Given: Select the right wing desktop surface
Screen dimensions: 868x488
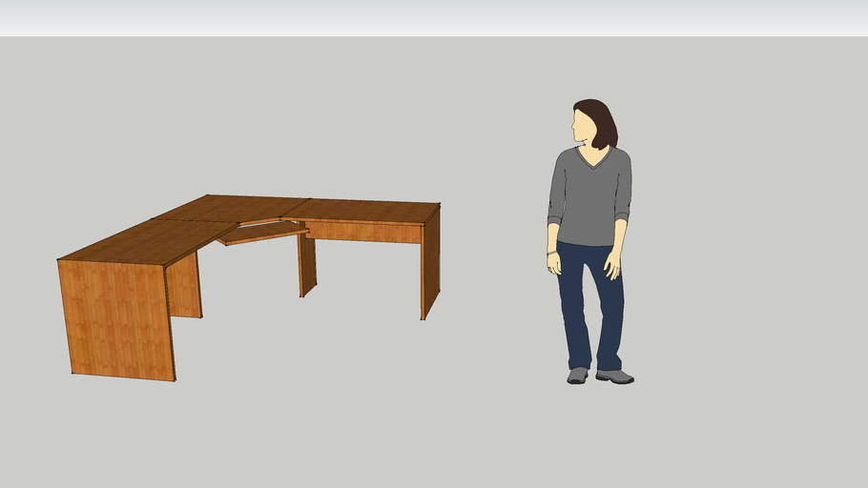Looking at the screenshot, I should click(367, 211).
